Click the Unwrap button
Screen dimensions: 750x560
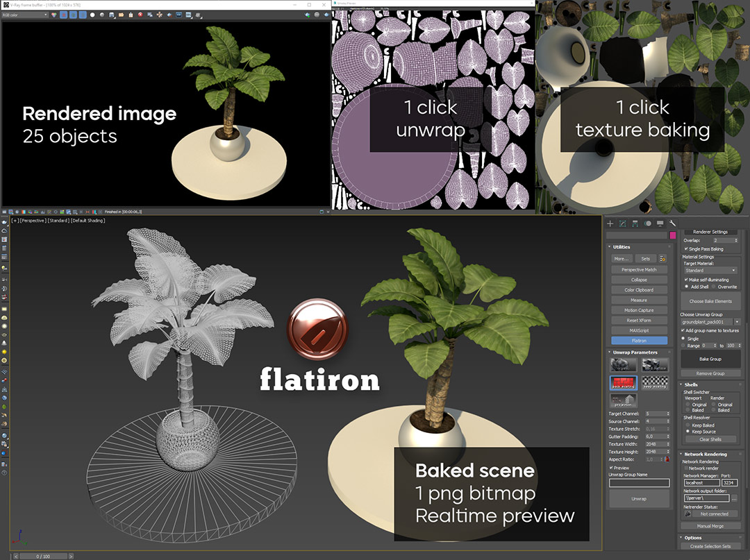click(x=639, y=498)
